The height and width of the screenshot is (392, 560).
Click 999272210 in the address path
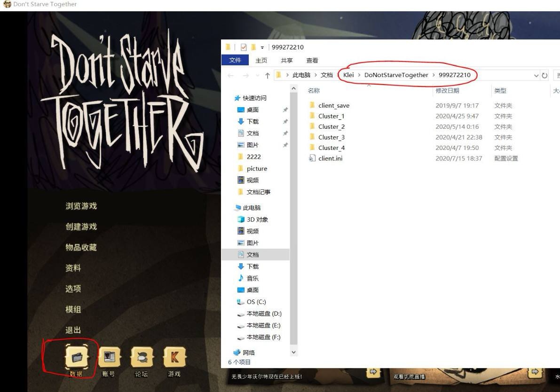(x=454, y=75)
